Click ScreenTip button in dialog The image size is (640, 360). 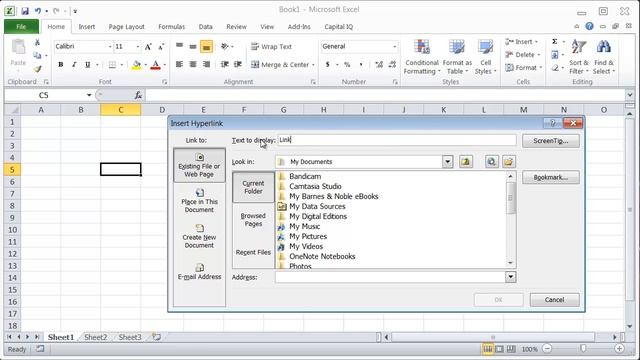pyautogui.click(x=551, y=141)
